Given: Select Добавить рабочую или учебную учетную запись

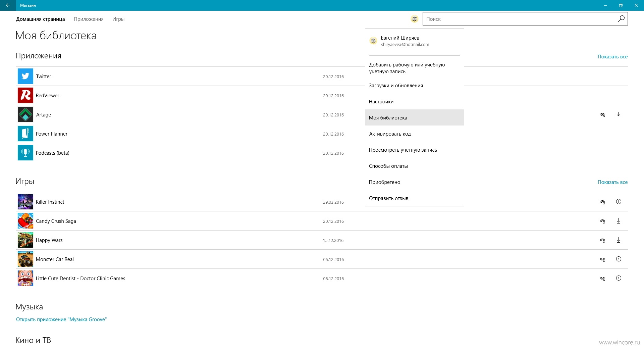Looking at the screenshot, I should point(415,68).
